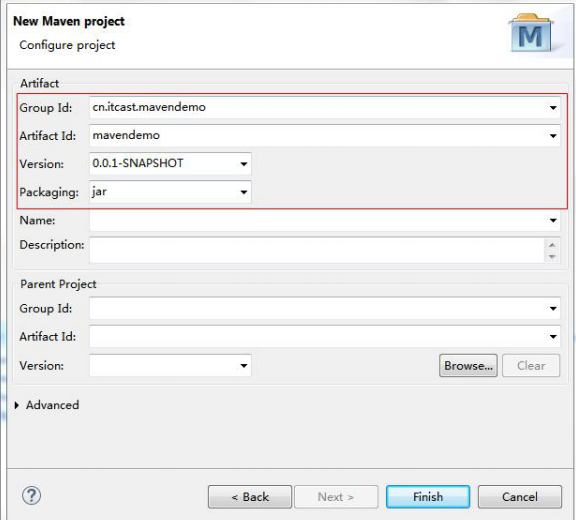Screen dimensions: 576x520
Task: Click Finish to create the project
Action: pos(428,497)
